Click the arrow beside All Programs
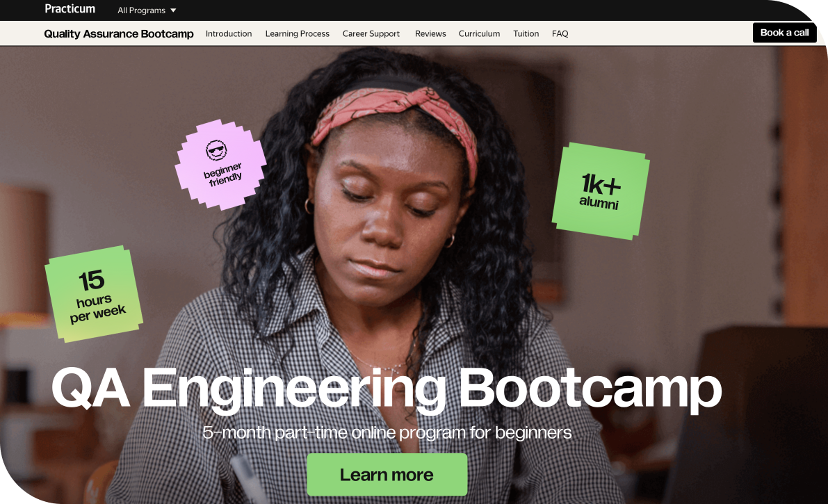828x504 pixels. pyautogui.click(x=173, y=10)
